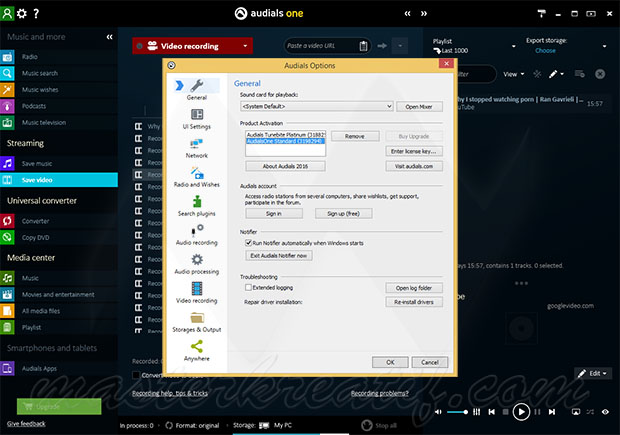Adjust the player volume slider
This screenshot has width=620, height=435.
(457, 412)
